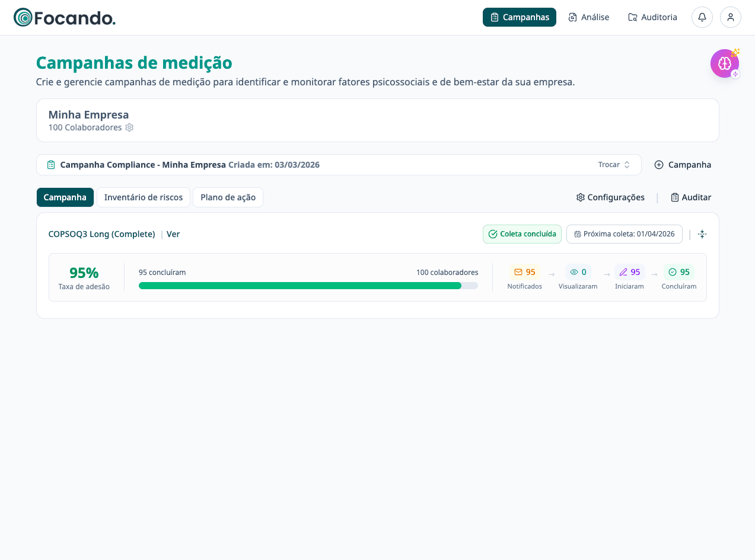Toggle the Coleta concluída status badge
Viewport: 755px width, 560px height.
click(522, 234)
